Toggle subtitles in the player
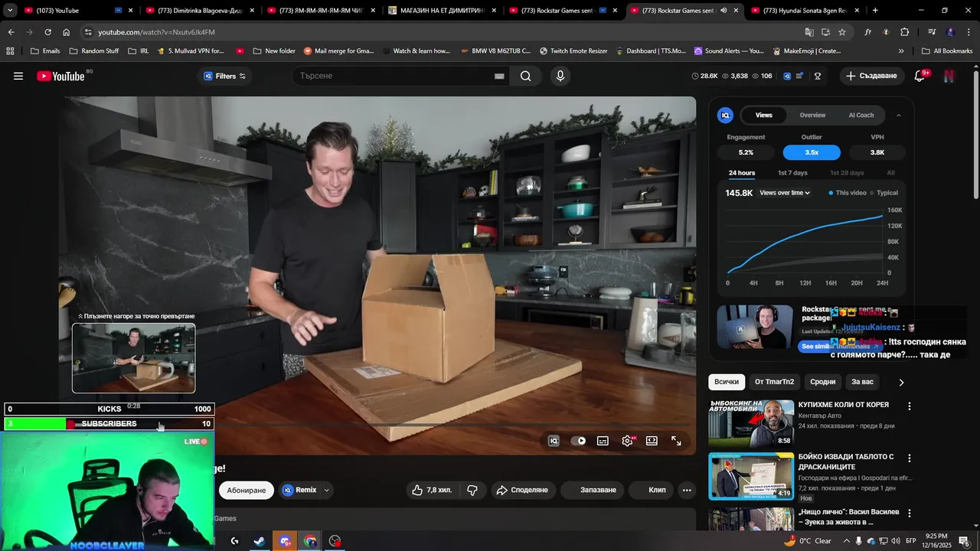 tap(603, 441)
